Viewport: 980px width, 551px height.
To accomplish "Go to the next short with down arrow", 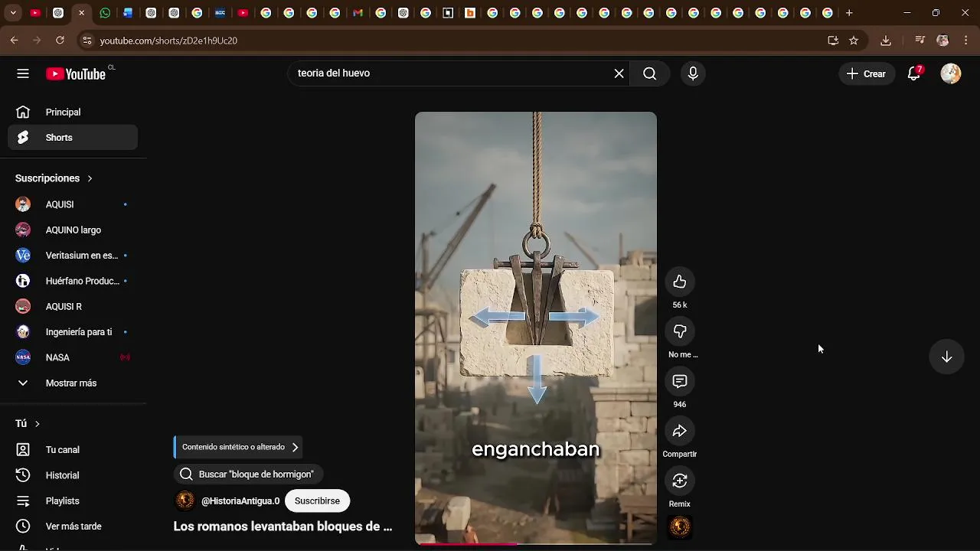I will click(946, 357).
